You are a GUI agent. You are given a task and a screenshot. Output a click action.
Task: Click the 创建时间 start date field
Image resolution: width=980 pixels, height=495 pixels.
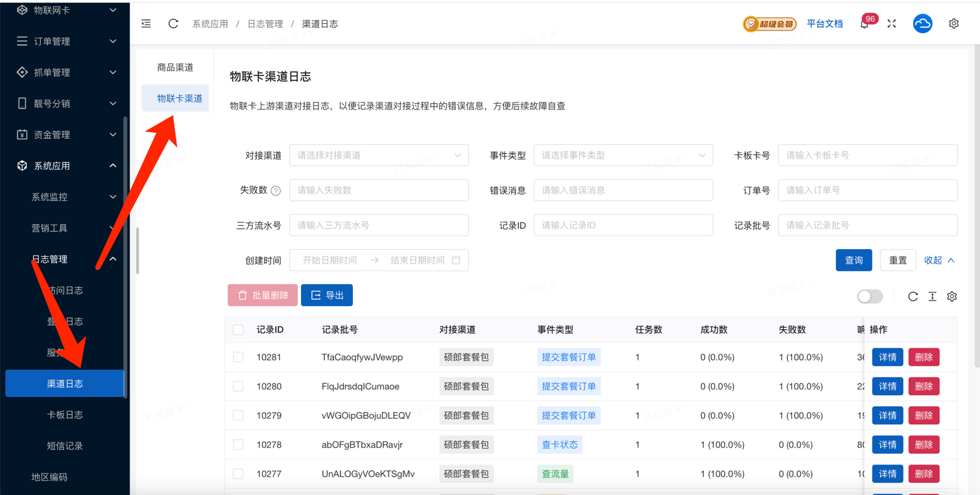tap(330, 260)
